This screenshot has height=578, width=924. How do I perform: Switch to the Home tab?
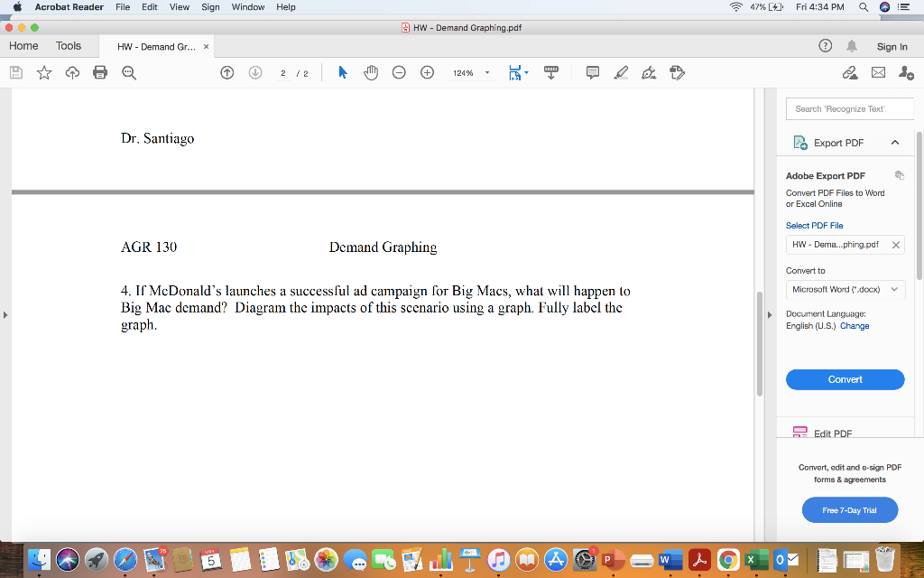(23, 45)
